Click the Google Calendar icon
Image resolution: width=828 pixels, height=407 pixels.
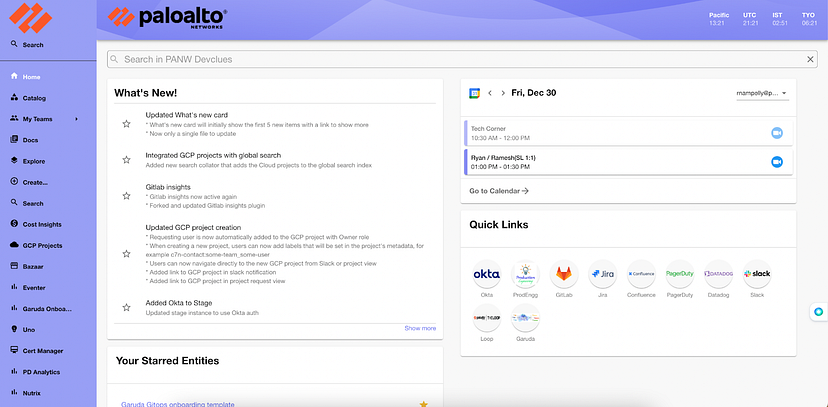click(x=475, y=93)
